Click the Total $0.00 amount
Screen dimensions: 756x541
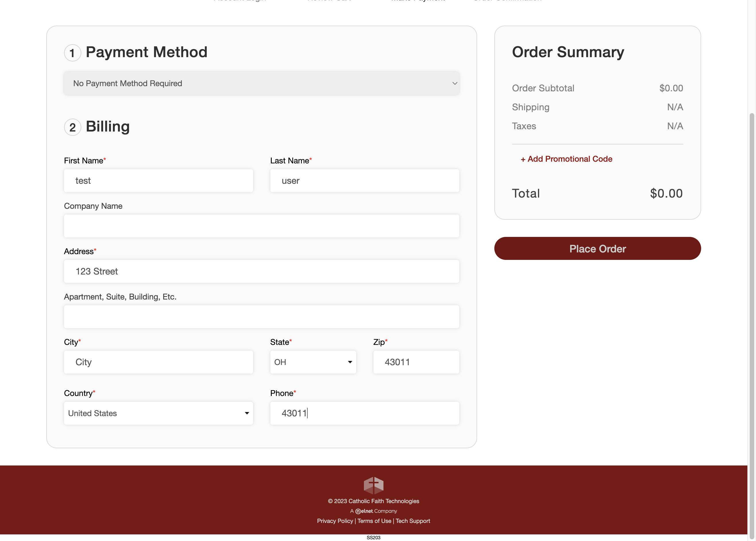point(666,193)
